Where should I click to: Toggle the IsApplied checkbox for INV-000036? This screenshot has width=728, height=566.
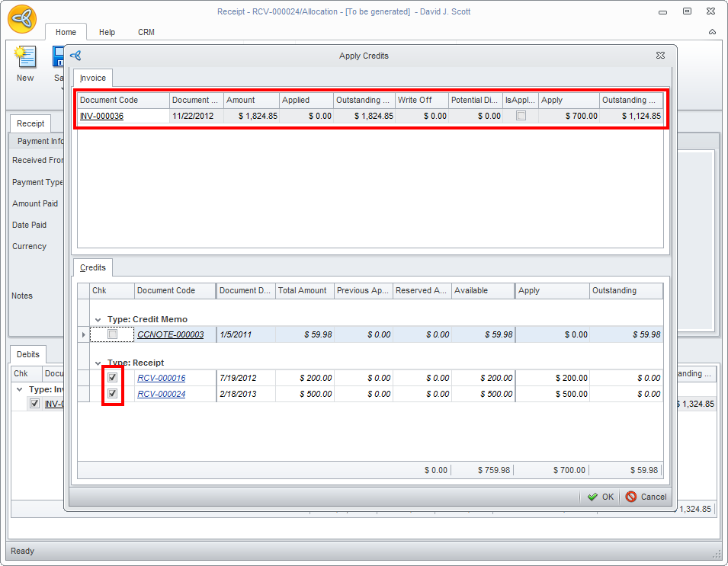click(x=521, y=116)
